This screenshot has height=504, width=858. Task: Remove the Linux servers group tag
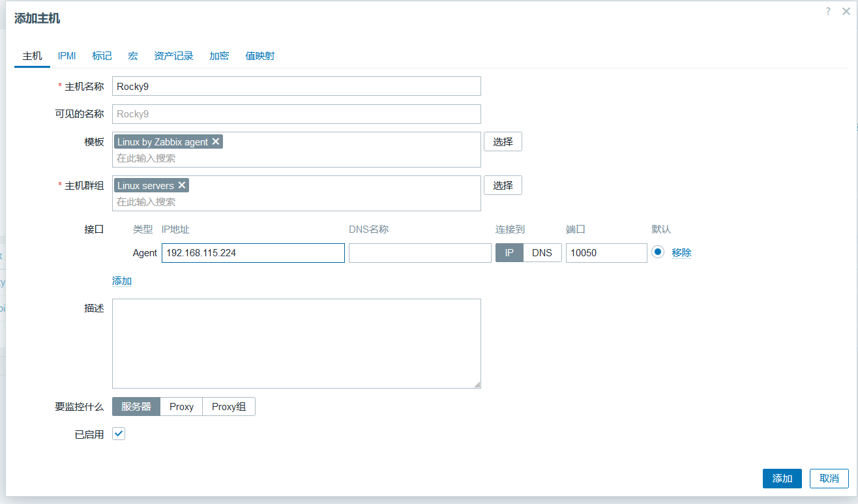coord(182,185)
